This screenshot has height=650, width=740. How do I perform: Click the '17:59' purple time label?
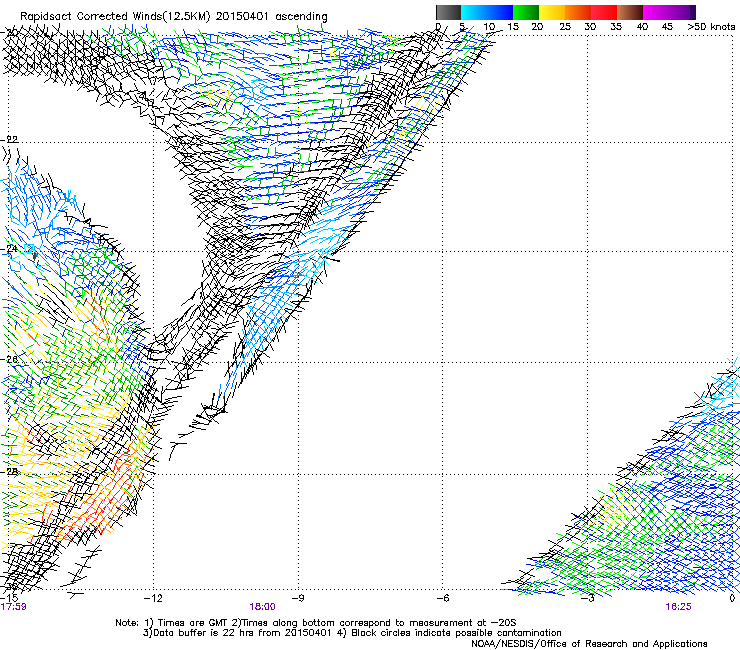click(x=14, y=607)
